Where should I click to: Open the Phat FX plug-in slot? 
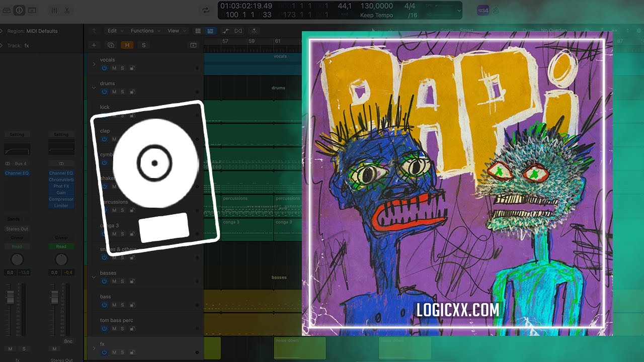click(x=61, y=186)
